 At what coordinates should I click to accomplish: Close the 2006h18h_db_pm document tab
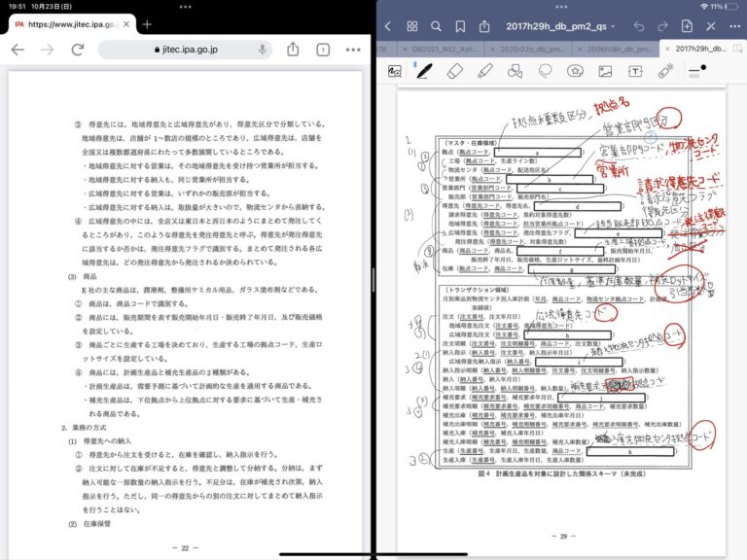click(x=580, y=49)
